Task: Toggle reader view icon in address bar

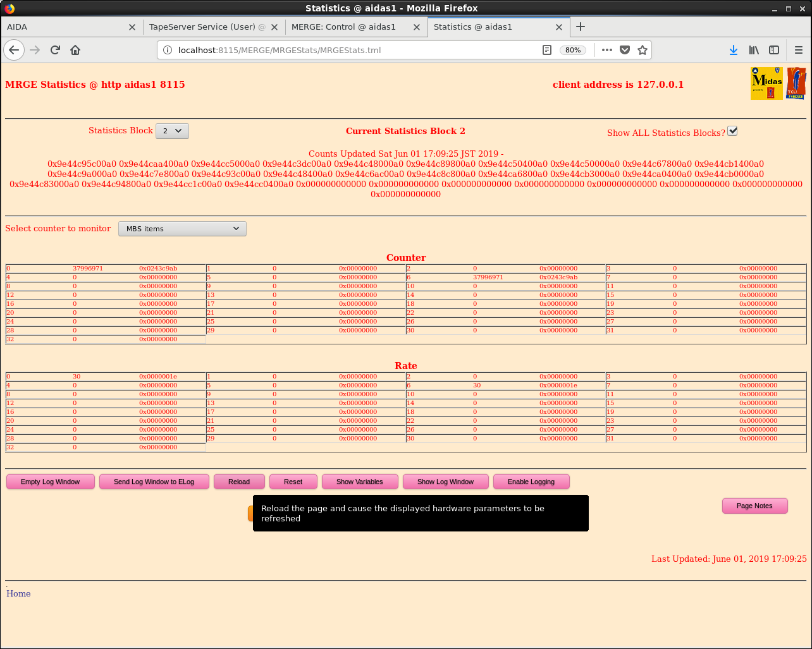Action: click(547, 50)
